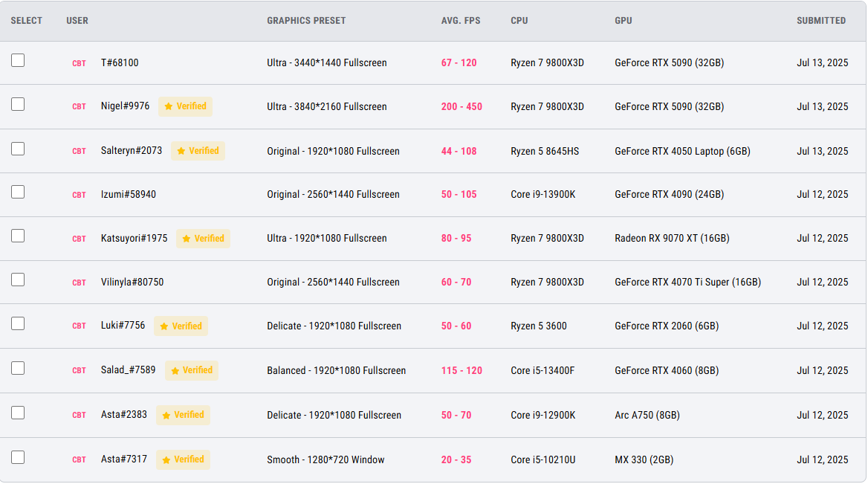868x484 pixels.
Task: Open user T#68100
Action: pyautogui.click(x=120, y=62)
